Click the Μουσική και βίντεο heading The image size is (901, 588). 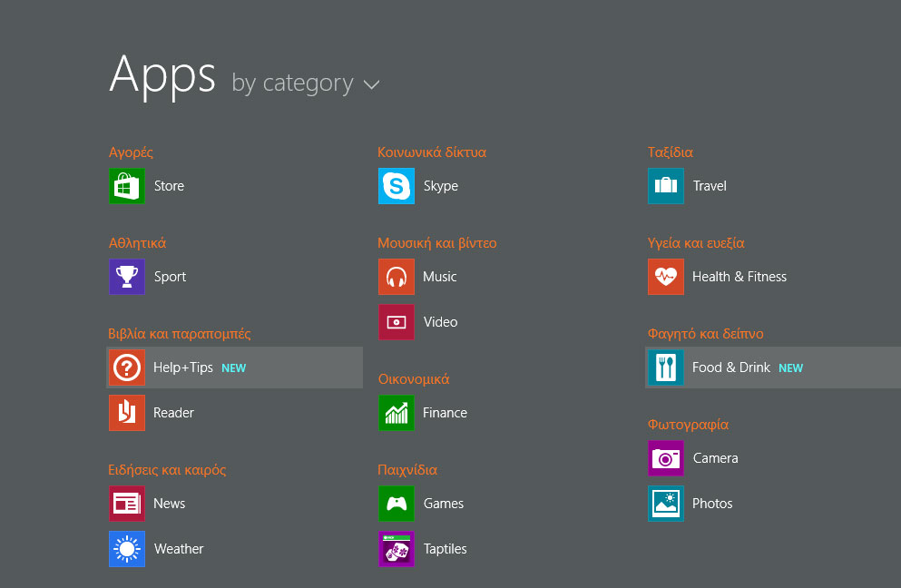(437, 242)
